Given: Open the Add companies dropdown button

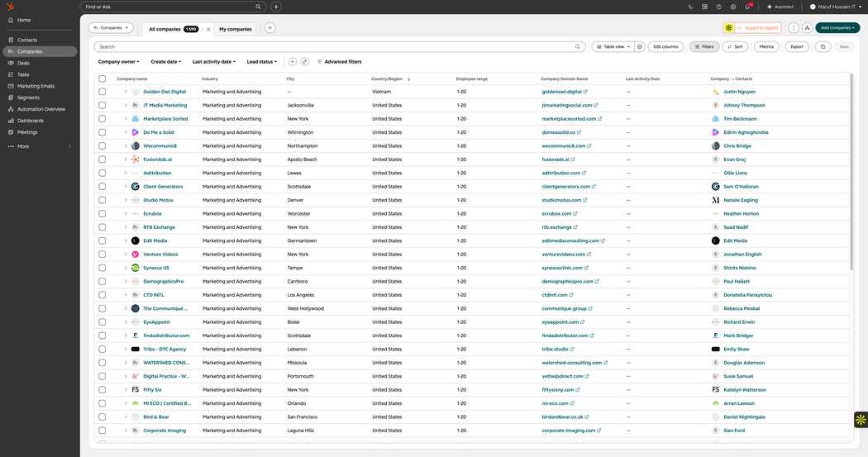Looking at the screenshot, I should click(837, 27).
